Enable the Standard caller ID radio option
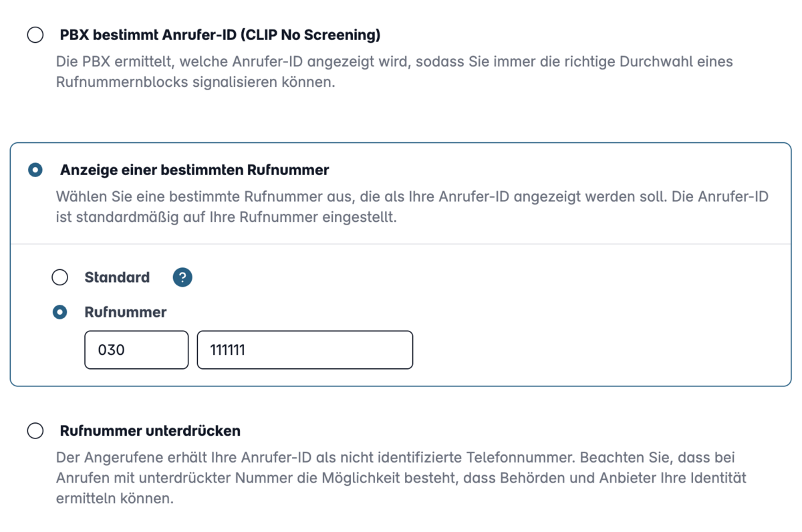The image size is (802, 532). click(x=60, y=277)
